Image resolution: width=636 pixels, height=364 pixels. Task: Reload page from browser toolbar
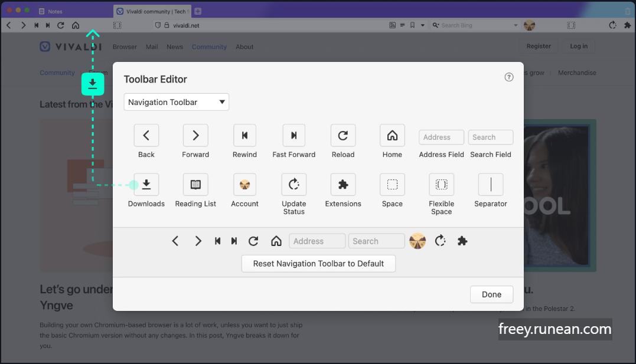(61, 25)
